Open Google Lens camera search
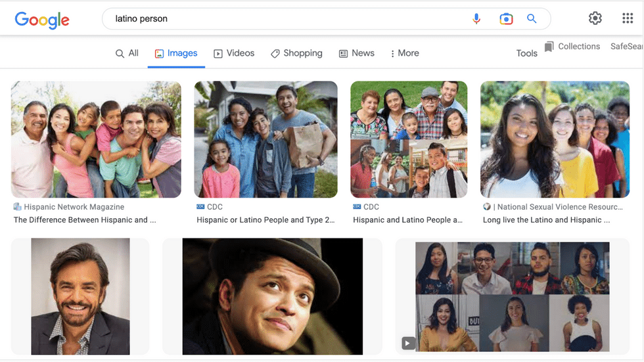 click(505, 19)
